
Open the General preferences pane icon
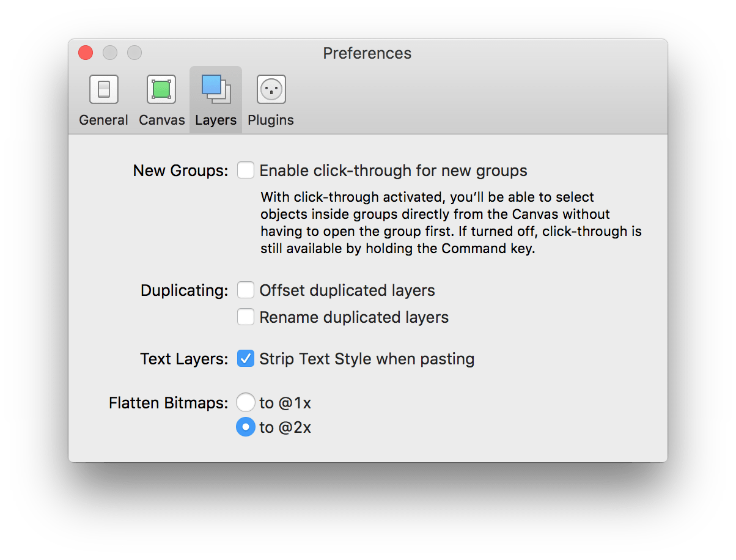pos(103,89)
